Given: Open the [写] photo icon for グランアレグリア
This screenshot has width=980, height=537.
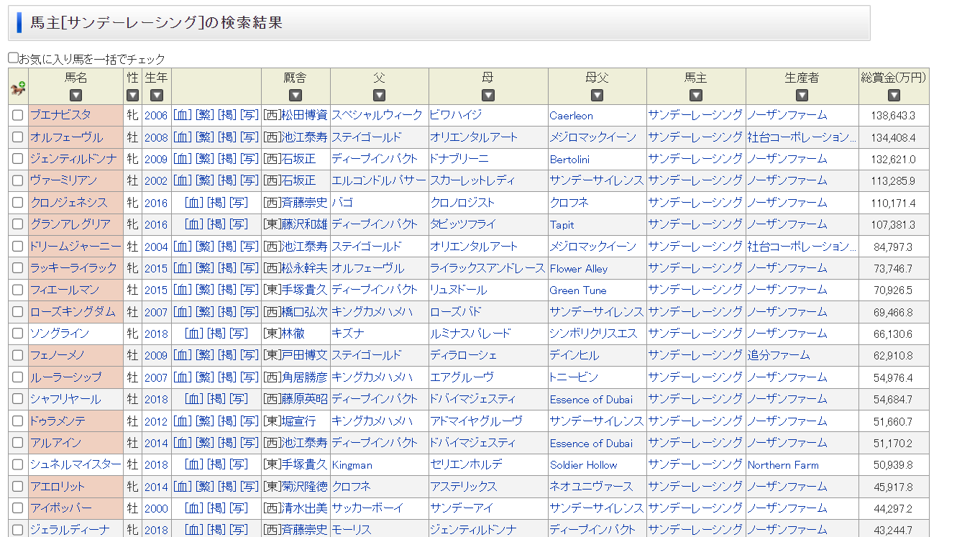Looking at the screenshot, I should tap(238, 224).
